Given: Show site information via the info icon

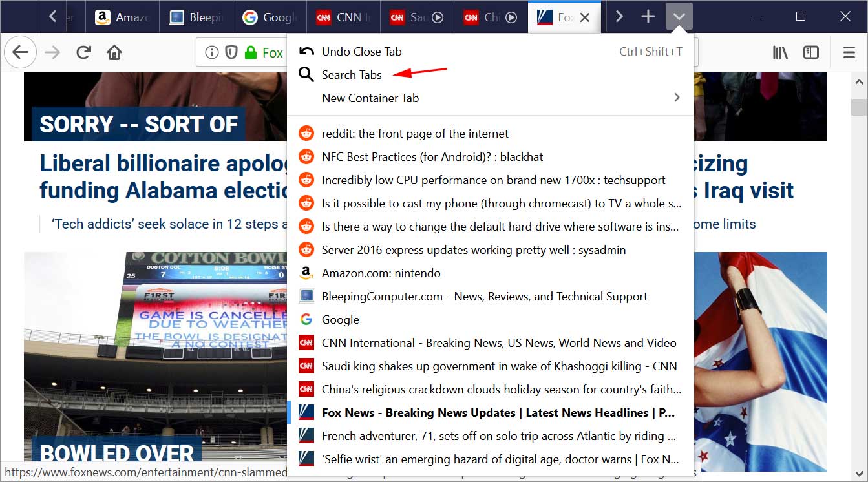Looking at the screenshot, I should pos(212,52).
